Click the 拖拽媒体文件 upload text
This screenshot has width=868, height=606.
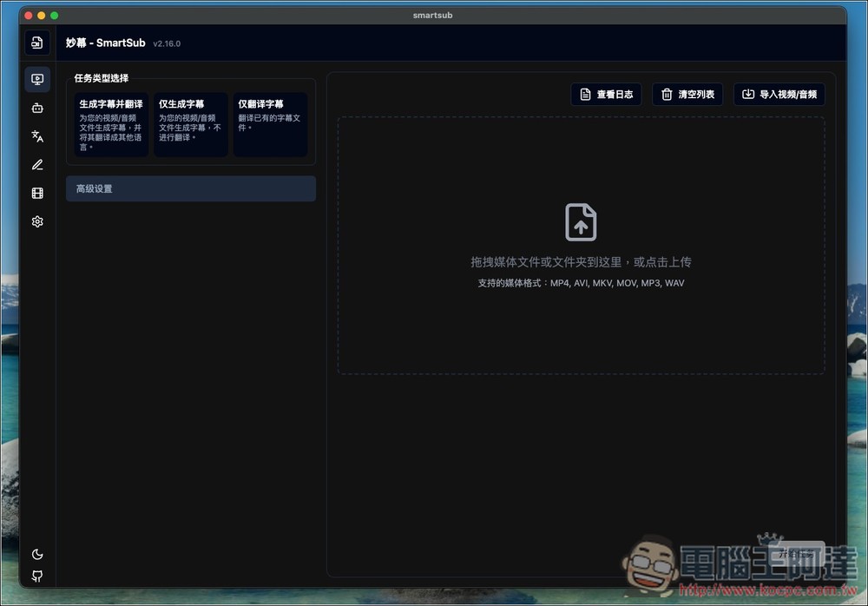(x=581, y=262)
